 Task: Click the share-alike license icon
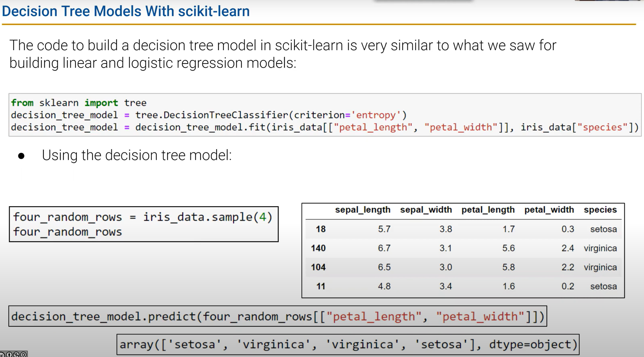tap(24, 355)
